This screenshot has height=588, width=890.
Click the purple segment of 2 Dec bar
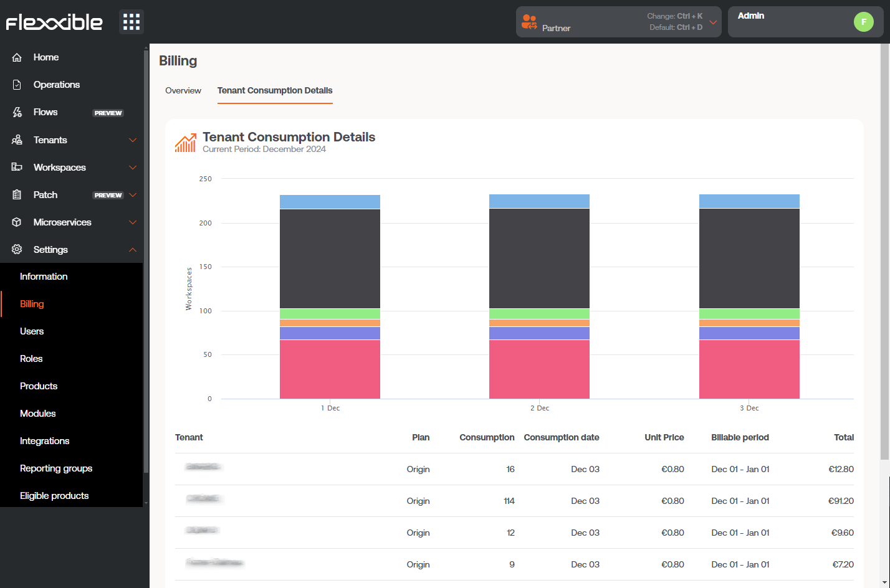[x=539, y=333]
